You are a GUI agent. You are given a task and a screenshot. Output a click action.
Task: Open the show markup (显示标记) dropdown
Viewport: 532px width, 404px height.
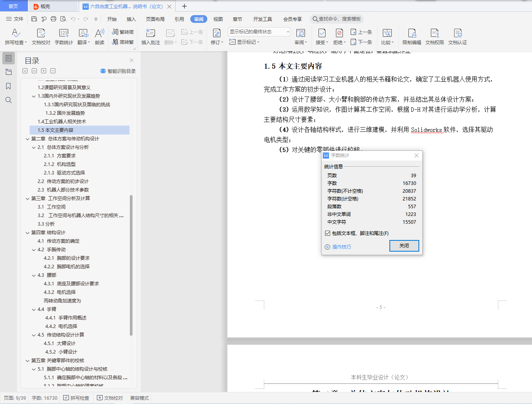pyautogui.click(x=244, y=42)
